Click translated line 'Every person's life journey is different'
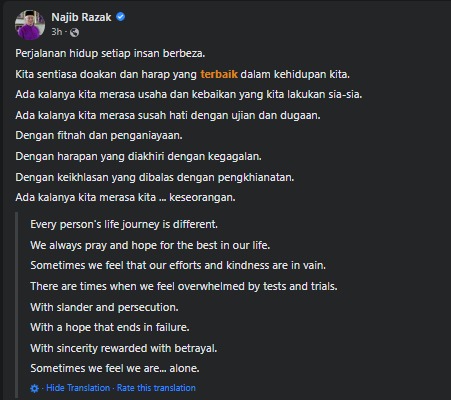The height and width of the screenshot is (400, 451). point(124,224)
